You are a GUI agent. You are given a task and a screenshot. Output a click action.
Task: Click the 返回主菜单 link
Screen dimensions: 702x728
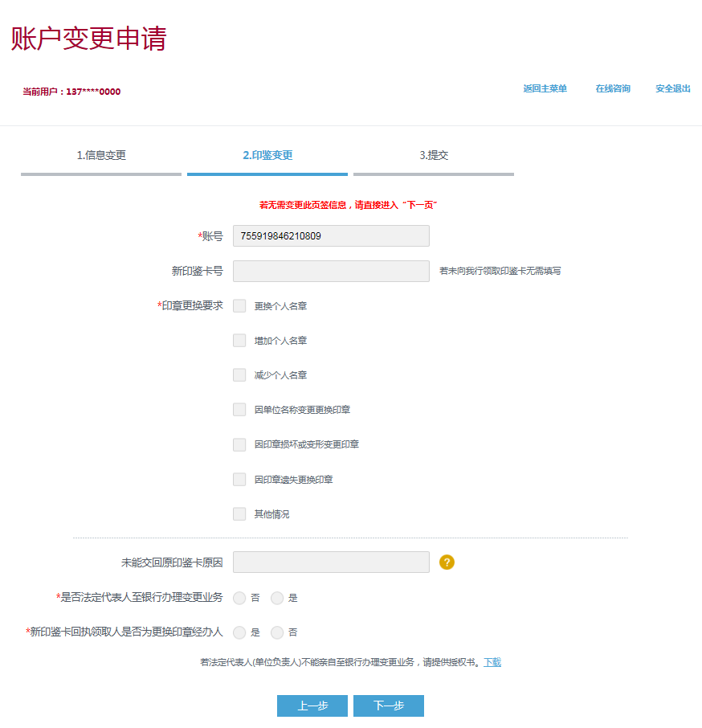545,89
